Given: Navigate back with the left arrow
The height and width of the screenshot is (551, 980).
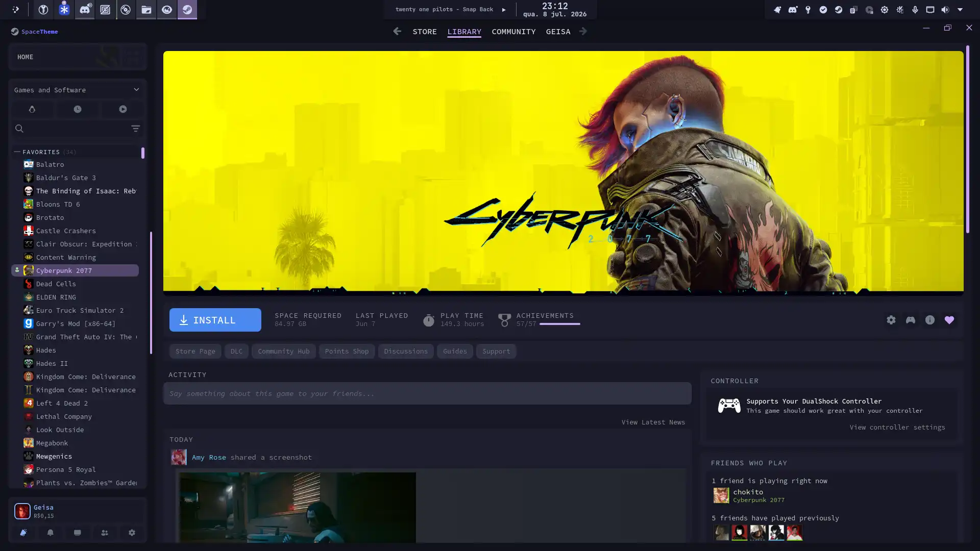Looking at the screenshot, I should click(397, 31).
